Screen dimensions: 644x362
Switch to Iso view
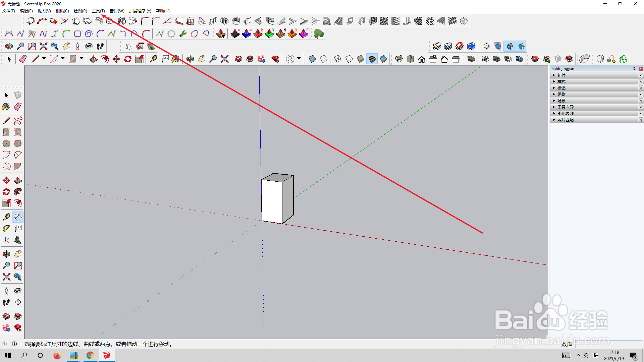click(398, 59)
